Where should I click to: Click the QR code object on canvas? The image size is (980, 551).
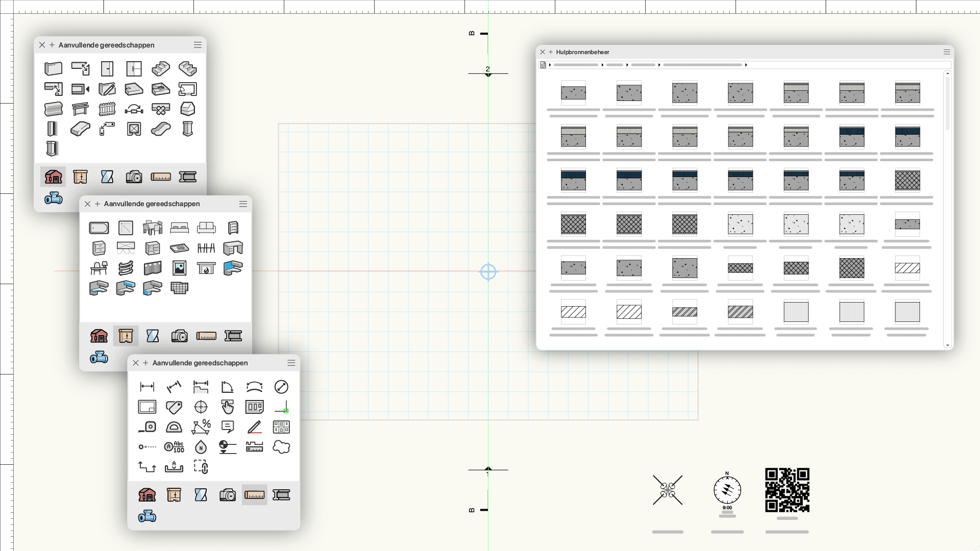pos(787,490)
